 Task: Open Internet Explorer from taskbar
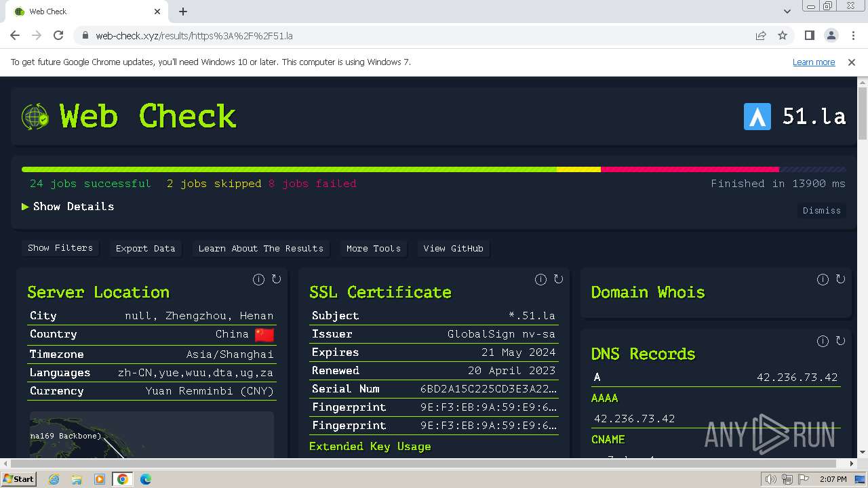54,479
